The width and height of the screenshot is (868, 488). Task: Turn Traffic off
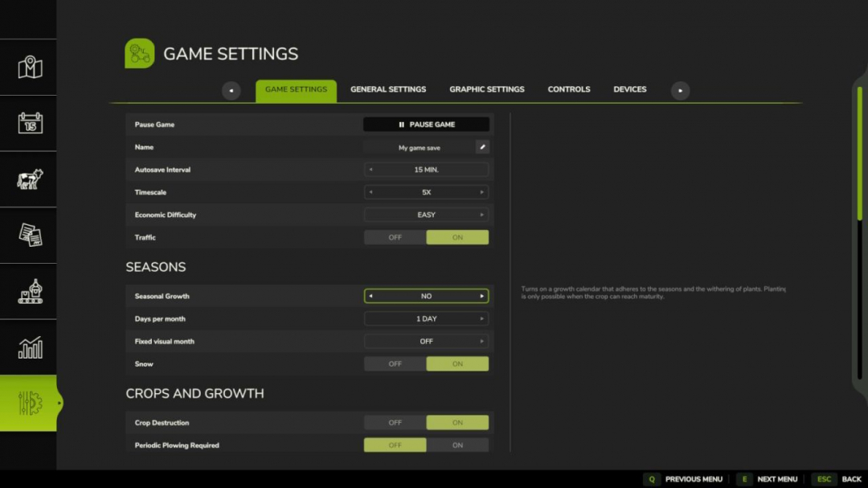(x=395, y=237)
